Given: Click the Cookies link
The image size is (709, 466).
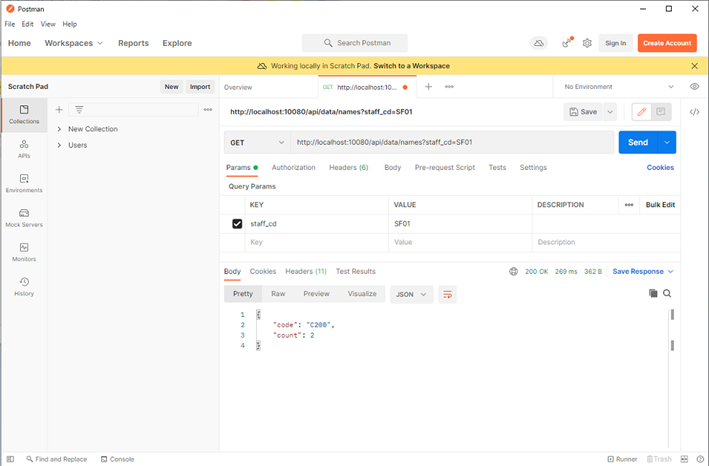Looking at the screenshot, I should pyautogui.click(x=660, y=168).
